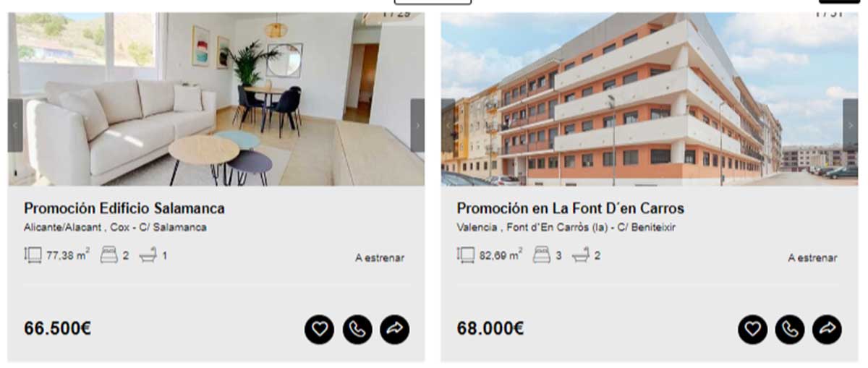Screen dimensions: 868x368
Task: Click the 77,38 m² area icon
Action: tap(33, 255)
